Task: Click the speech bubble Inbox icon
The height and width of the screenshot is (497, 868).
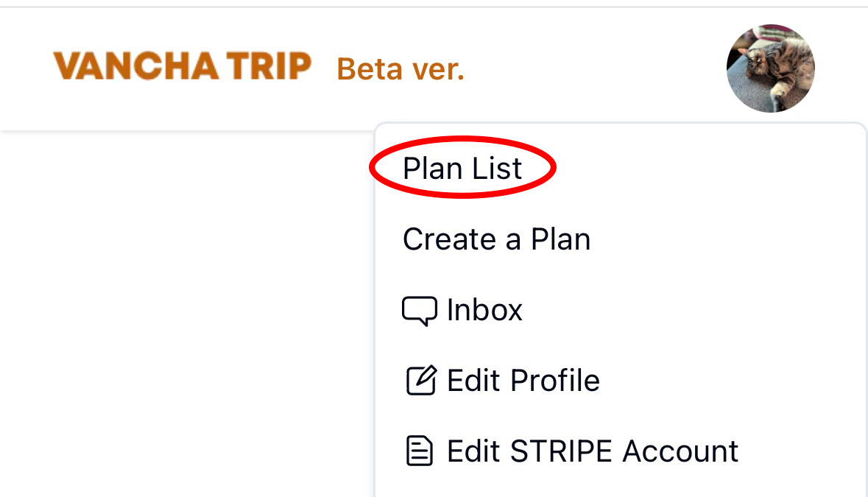Action: (x=419, y=311)
